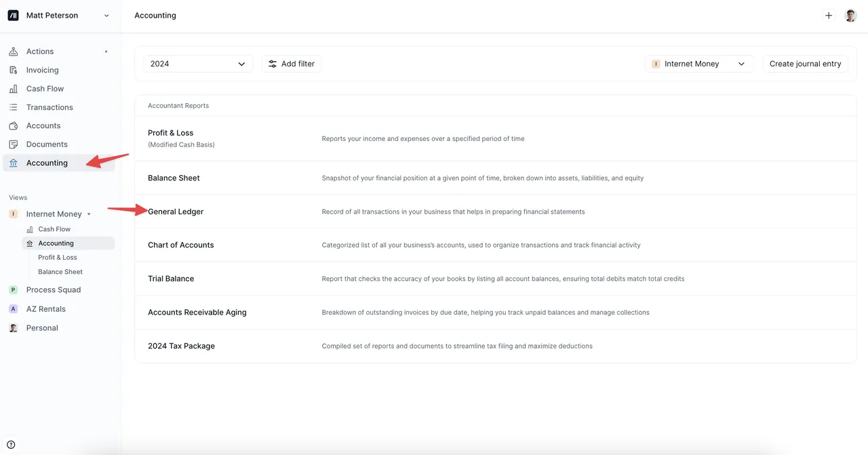The image size is (868, 455).
Task: Click the Cash Flow bar chart icon in main nav
Action: click(14, 89)
